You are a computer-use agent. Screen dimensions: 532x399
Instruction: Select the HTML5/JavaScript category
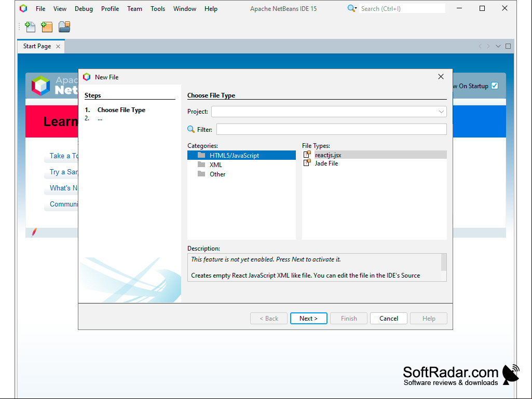pyautogui.click(x=241, y=155)
